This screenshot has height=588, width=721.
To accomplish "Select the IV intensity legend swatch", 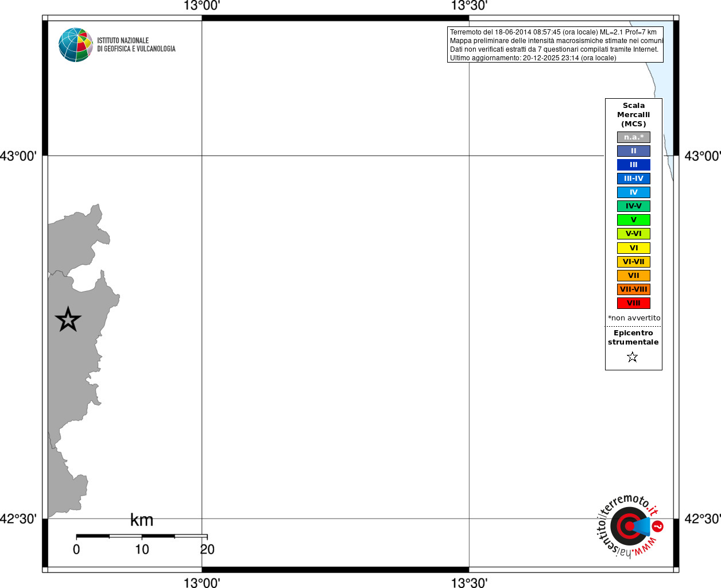I will [x=634, y=192].
